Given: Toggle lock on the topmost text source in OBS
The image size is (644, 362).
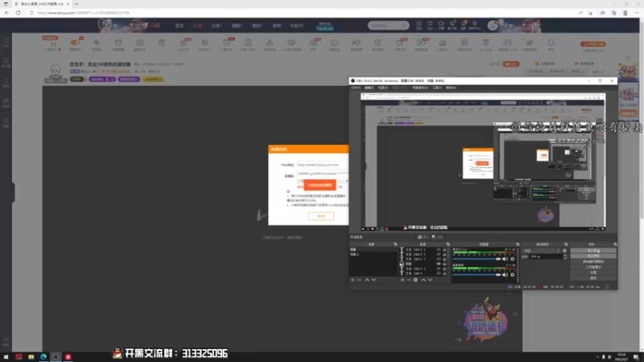Looking at the screenshot, I should coord(444,249).
